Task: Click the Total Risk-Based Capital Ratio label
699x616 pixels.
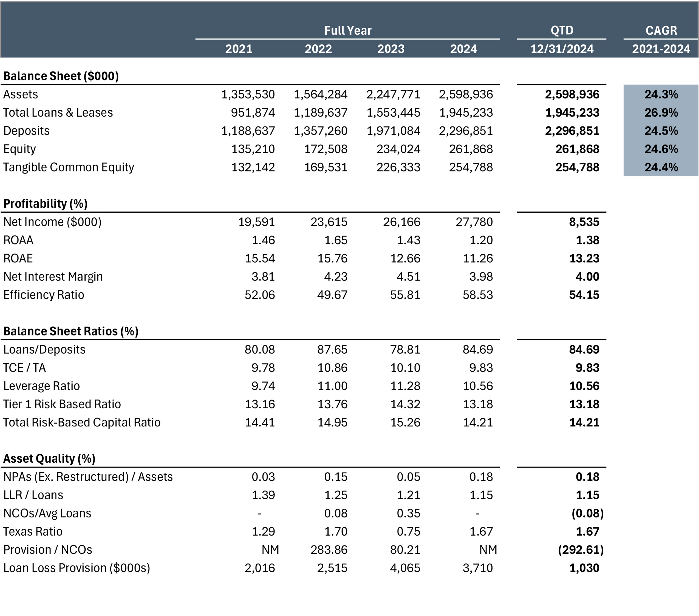Action: tap(82, 422)
